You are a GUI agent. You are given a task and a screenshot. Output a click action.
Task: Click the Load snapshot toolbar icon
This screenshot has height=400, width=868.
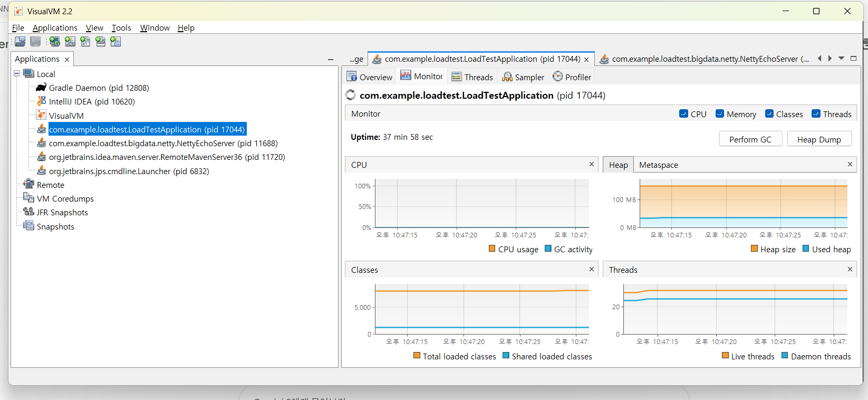click(20, 41)
